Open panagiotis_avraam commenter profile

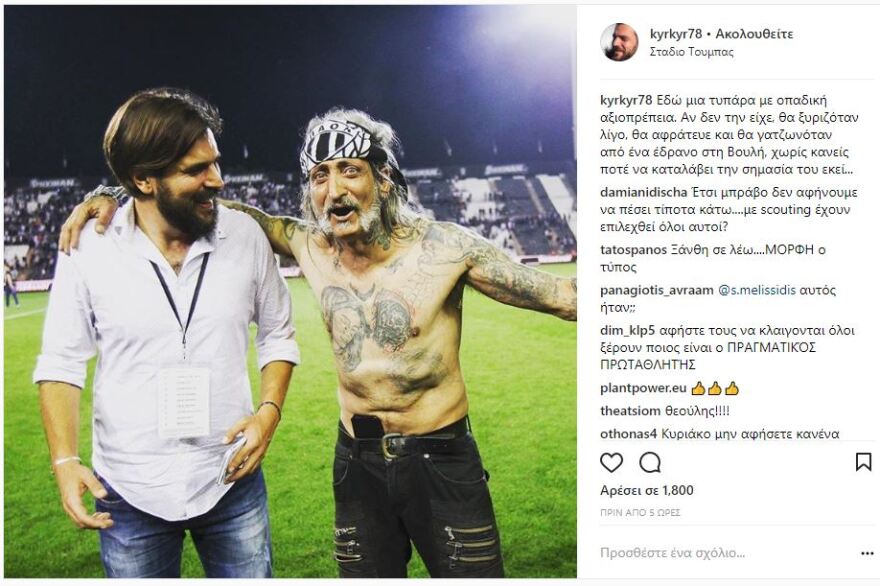click(x=656, y=290)
